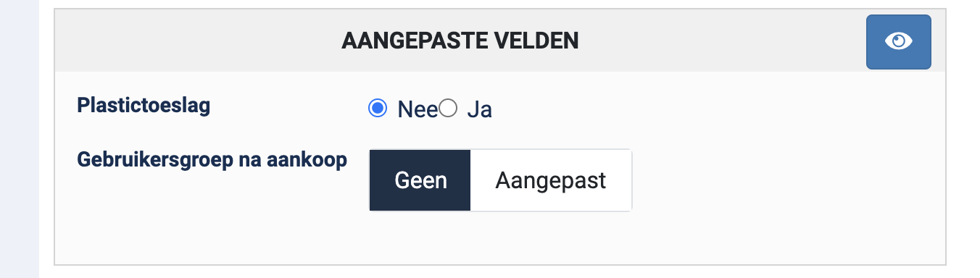This screenshot has height=278, width=980.
Task: Click the Plastictoeslag field label
Action: (x=144, y=106)
